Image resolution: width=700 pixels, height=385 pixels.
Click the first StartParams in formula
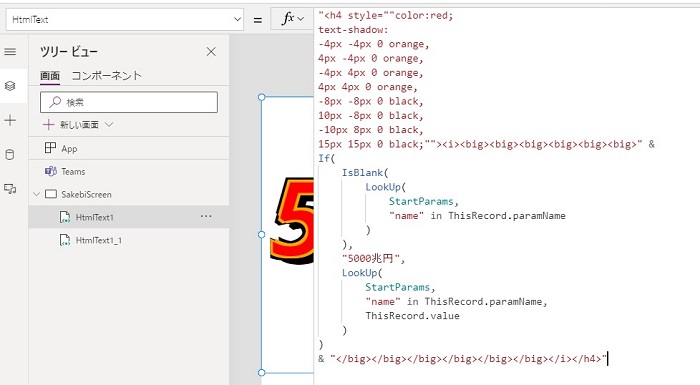421,201
